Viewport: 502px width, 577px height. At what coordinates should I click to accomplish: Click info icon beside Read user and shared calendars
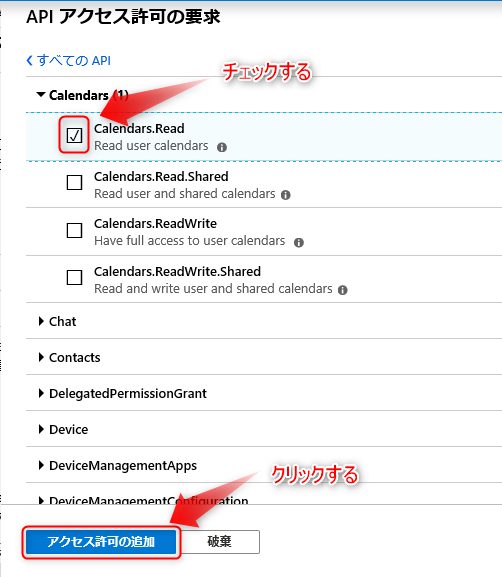click(286, 195)
